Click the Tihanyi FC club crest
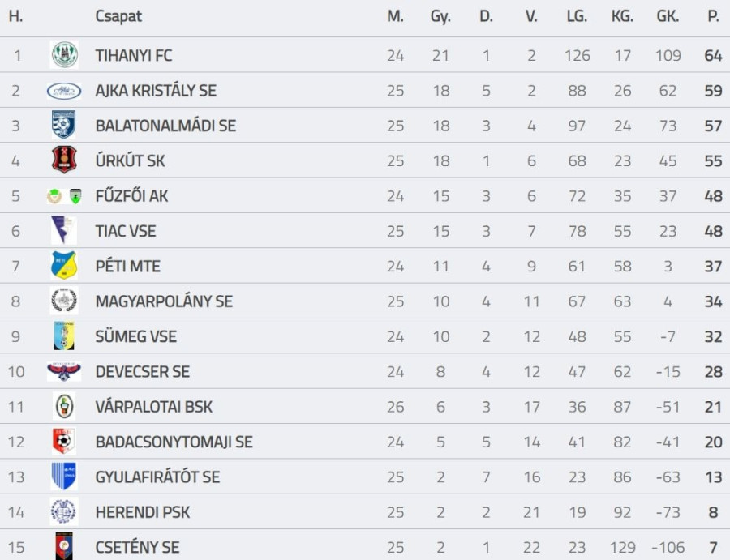730x560 pixels. click(64, 55)
